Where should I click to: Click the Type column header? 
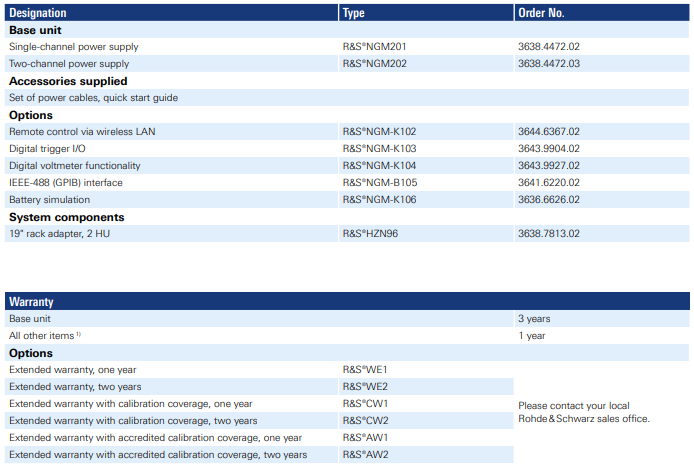click(426, 13)
